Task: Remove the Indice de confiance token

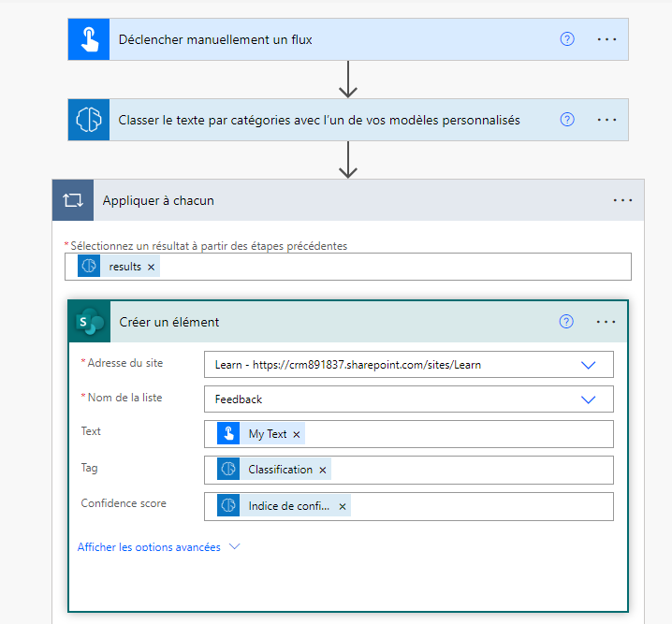Action: click(343, 506)
